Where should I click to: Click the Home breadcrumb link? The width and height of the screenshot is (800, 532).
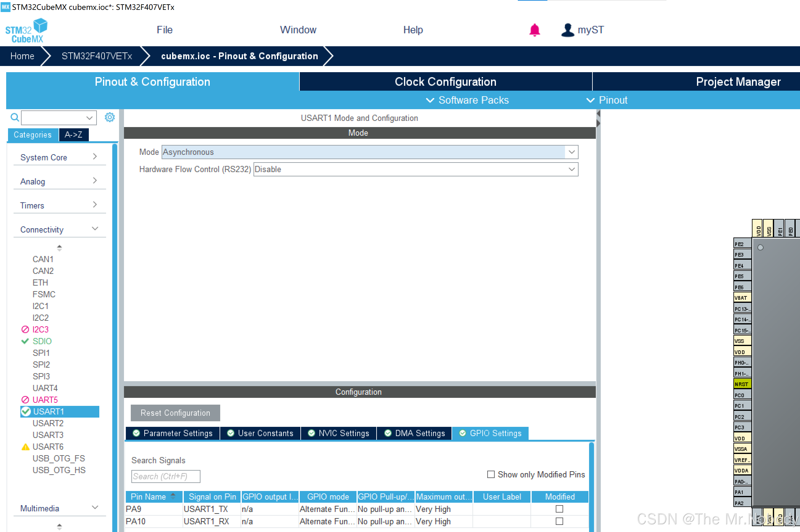coord(23,56)
